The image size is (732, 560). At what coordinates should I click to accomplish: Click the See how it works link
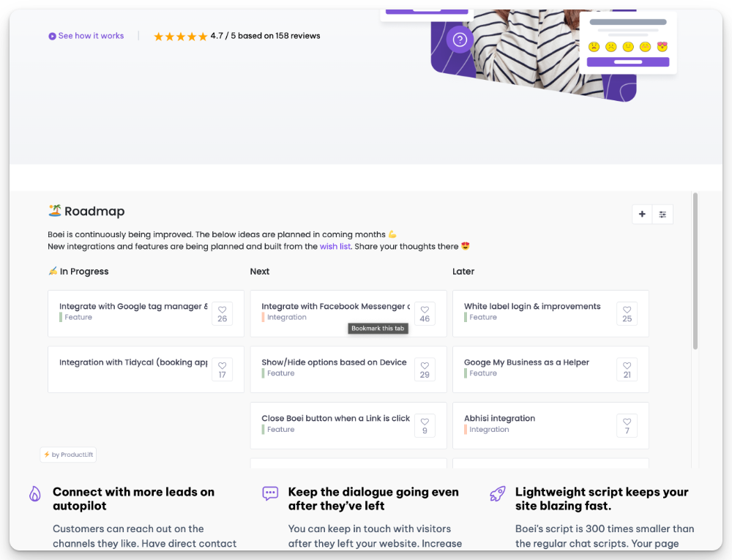[x=91, y=36]
